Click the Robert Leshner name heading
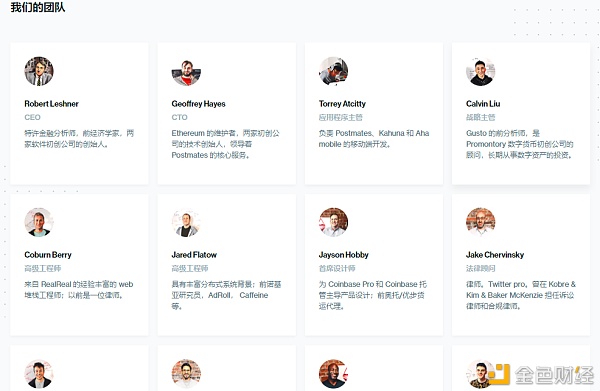Viewport: 600px width, 391px height. point(51,104)
